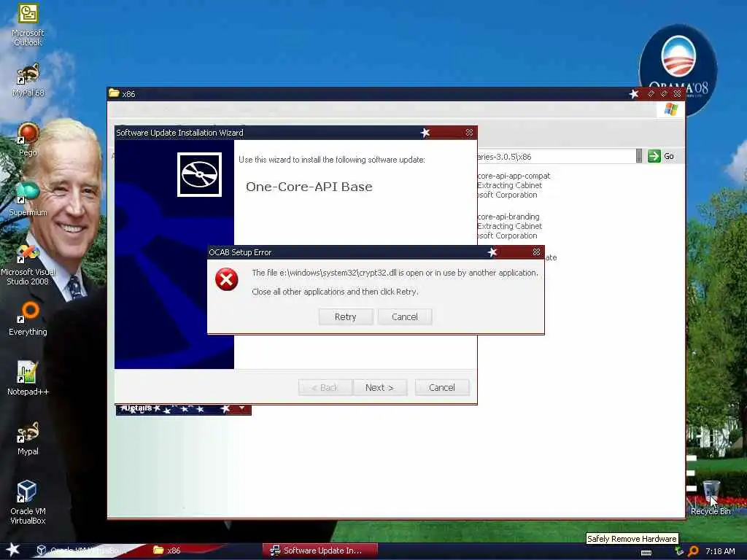Open address bar dropdown in x86 window

point(639,156)
